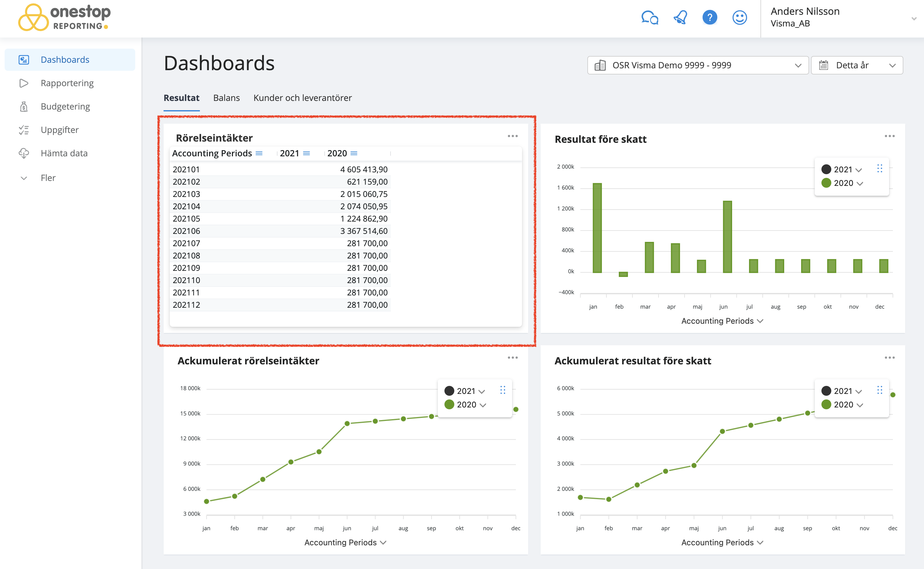The height and width of the screenshot is (569, 924).
Task: Click the tall jan bar in Resultat chart
Action: click(x=597, y=228)
